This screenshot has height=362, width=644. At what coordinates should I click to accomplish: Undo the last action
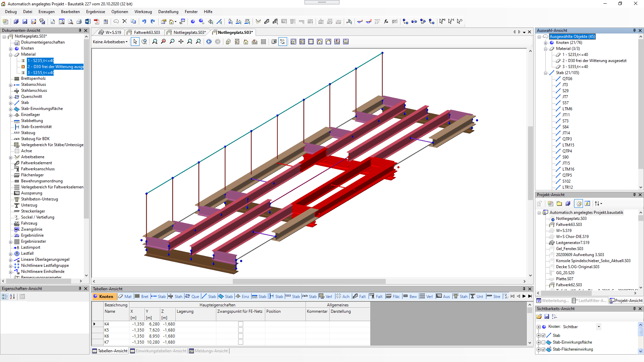(144, 21)
